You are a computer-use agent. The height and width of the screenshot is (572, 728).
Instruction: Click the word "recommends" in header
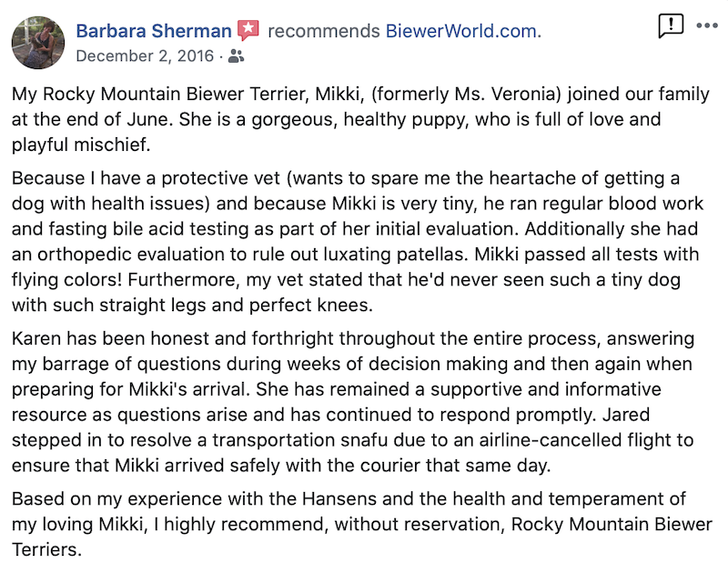click(x=324, y=31)
